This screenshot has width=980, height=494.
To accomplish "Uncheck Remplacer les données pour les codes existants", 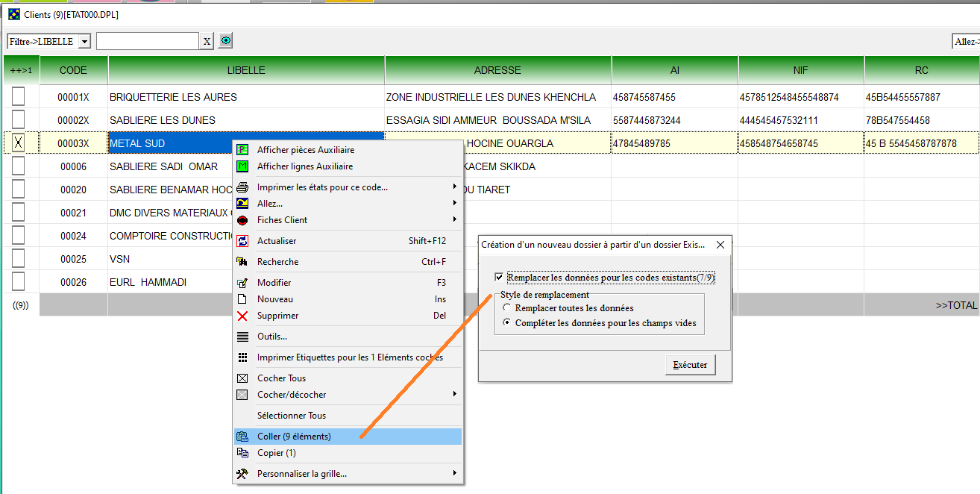I will (x=499, y=278).
